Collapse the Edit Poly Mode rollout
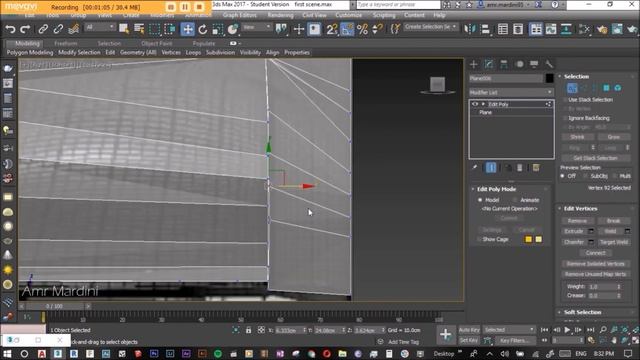This screenshot has width=640, height=360. [x=496, y=189]
